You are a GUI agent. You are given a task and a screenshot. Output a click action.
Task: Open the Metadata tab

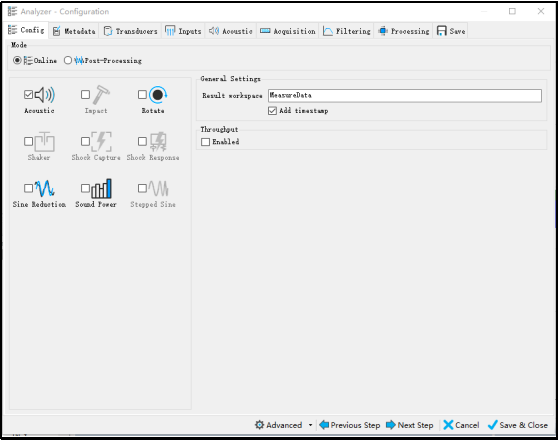pyautogui.click(x=74, y=31)
